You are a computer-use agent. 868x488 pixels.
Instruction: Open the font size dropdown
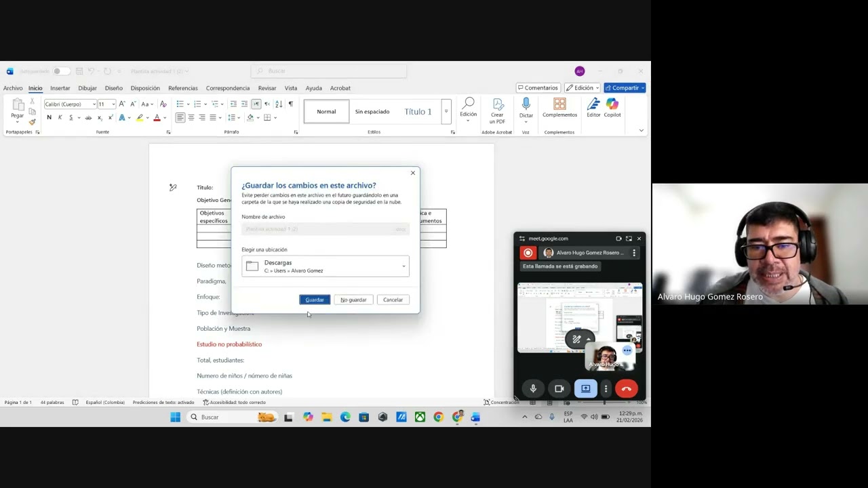click(113, 104)
